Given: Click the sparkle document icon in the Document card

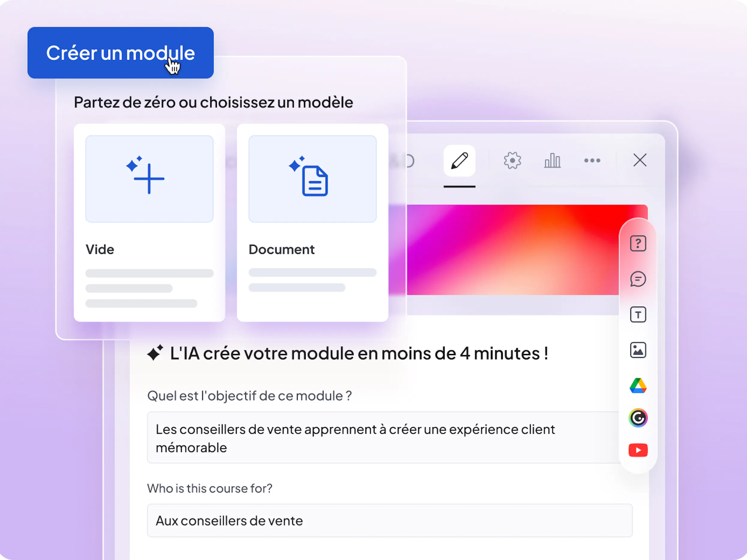Looking at the screenshot, I should click(309, 176).
